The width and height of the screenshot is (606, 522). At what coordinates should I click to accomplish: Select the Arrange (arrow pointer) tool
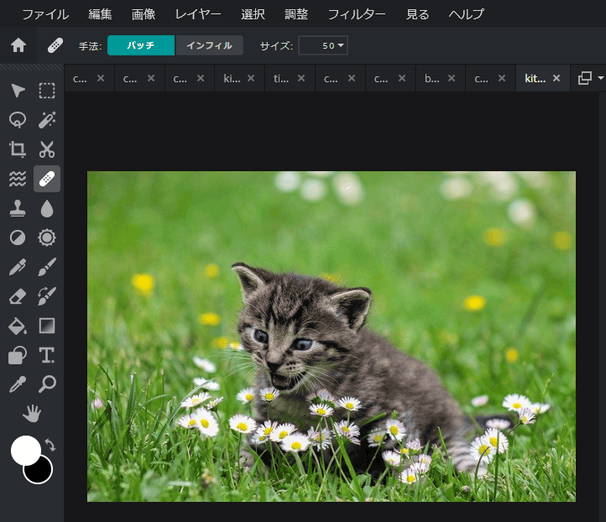click(18, 91)
